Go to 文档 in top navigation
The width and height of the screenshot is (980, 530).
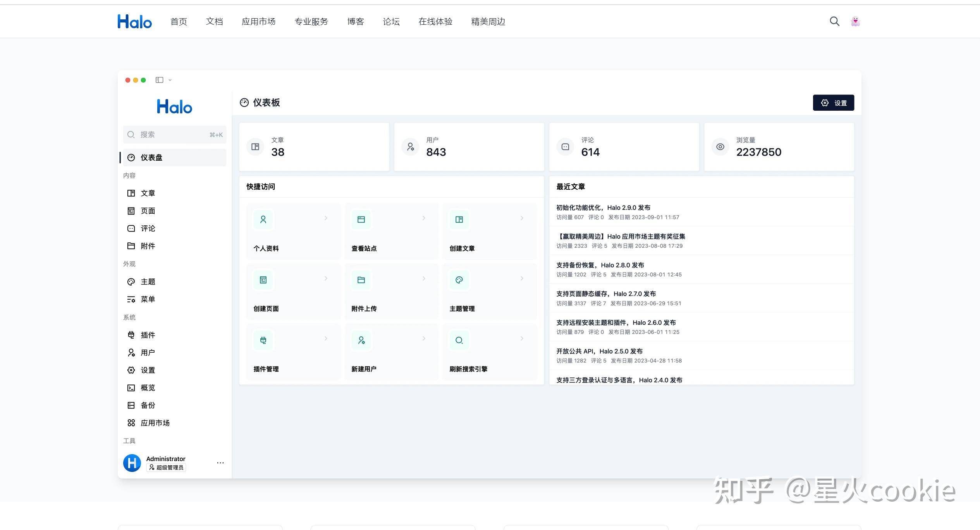tap(214, 22)
